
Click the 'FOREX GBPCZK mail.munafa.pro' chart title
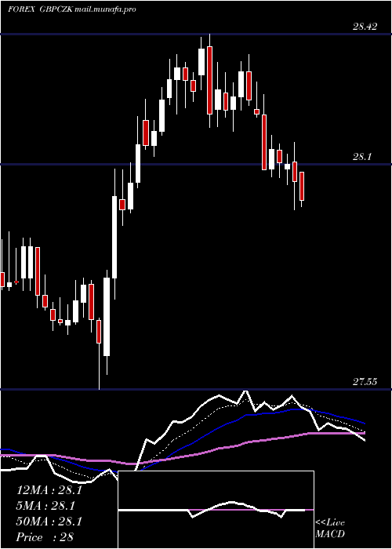(72, 9)
